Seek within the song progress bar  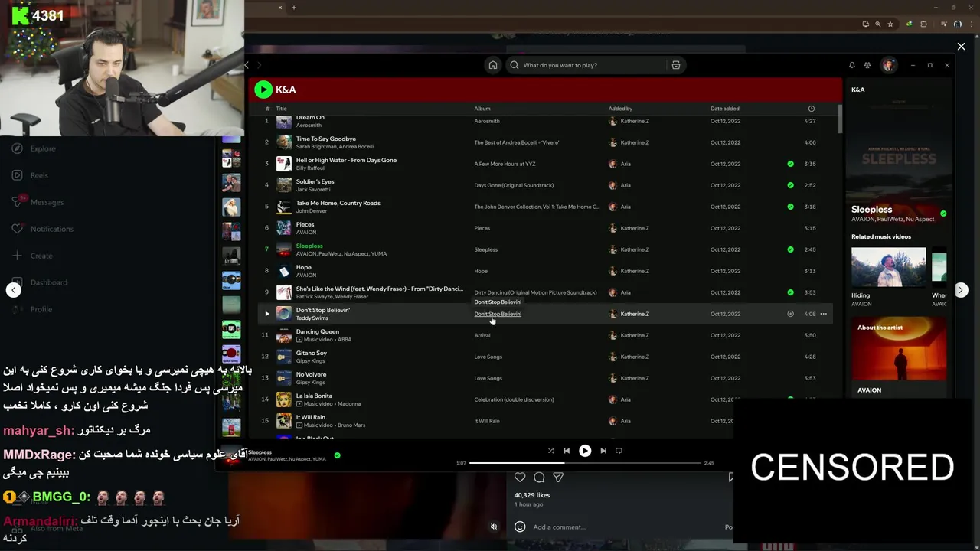click(x=585, y=463)
